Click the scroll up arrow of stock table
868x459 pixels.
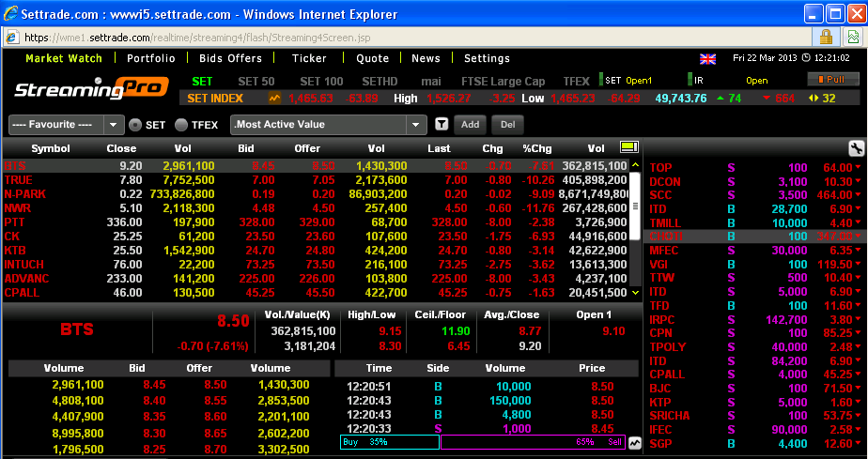click(635, 165)
